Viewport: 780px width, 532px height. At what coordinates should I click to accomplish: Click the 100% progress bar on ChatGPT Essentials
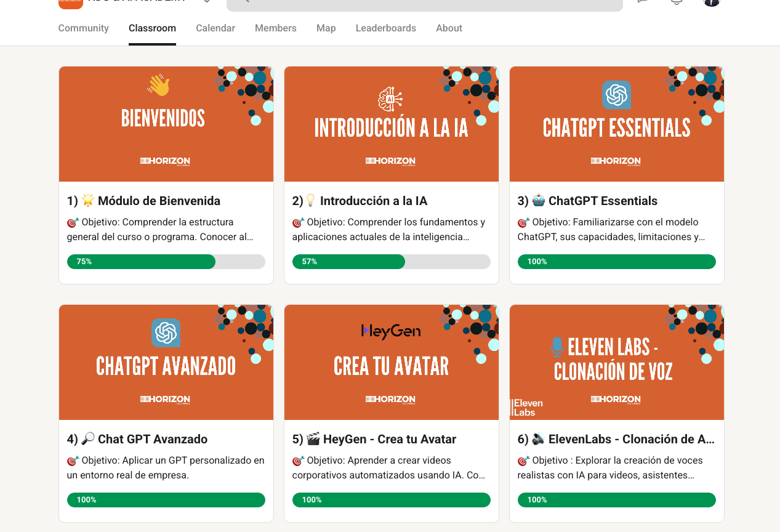[x=617, y=262]
